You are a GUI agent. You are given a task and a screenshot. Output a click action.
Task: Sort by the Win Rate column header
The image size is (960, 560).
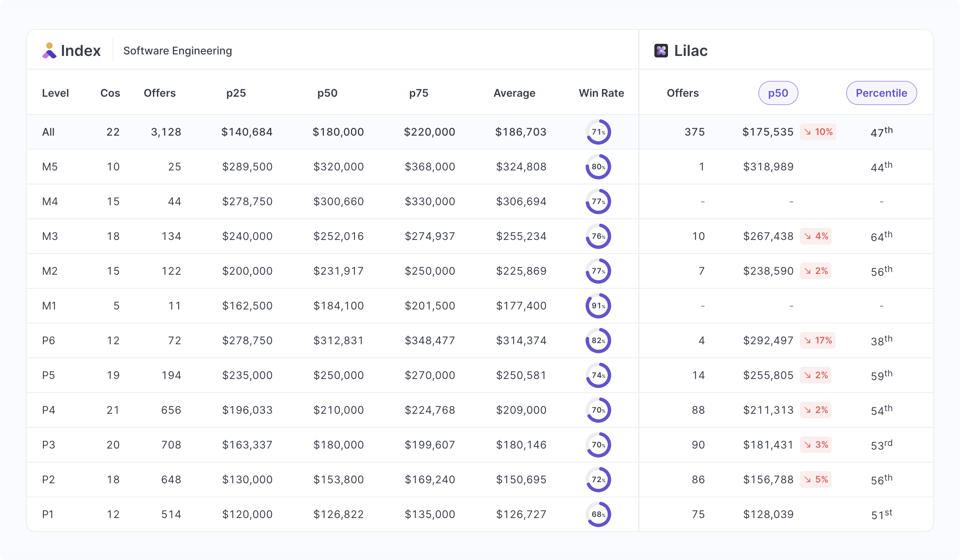coord(601,93)
